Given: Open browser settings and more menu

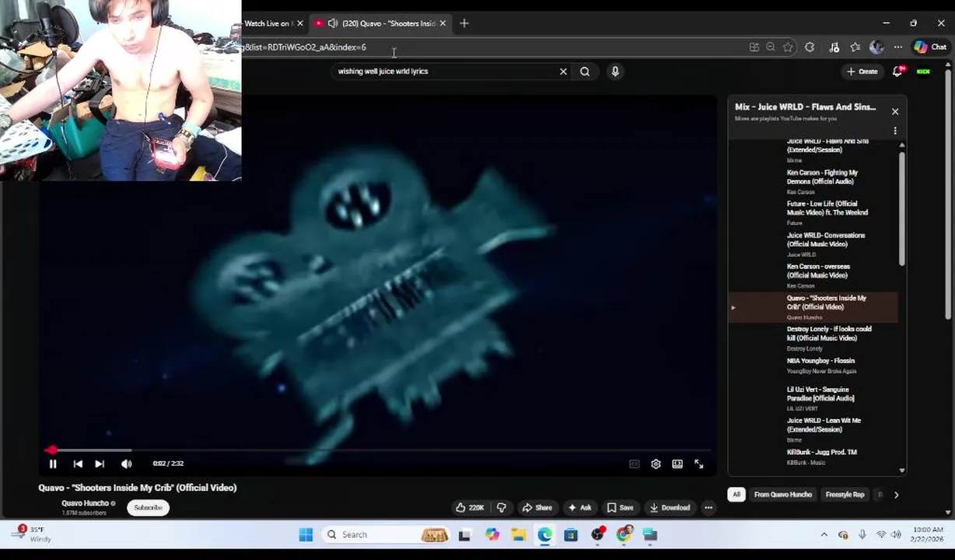Looking at the screenshot, I should (x=897, y=47).
